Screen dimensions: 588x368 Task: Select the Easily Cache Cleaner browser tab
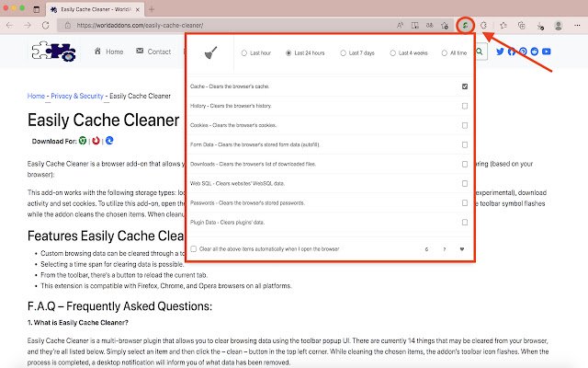point(95,9)
